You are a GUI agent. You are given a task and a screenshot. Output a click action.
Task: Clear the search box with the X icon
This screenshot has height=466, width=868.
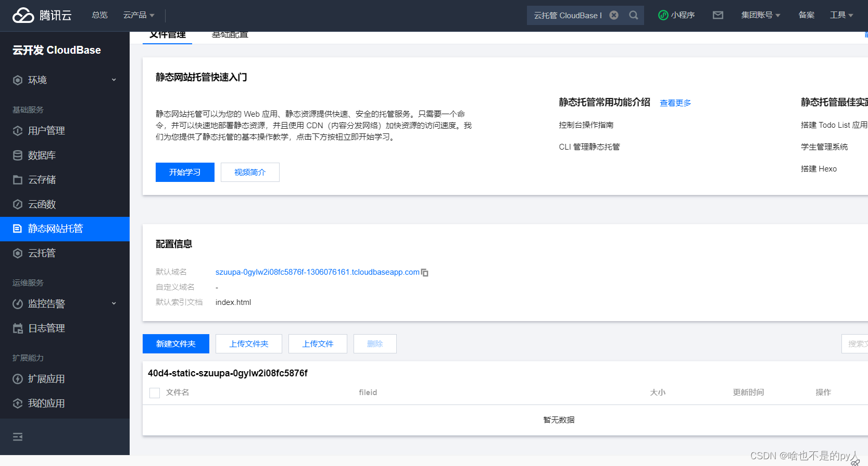(614, 15)
